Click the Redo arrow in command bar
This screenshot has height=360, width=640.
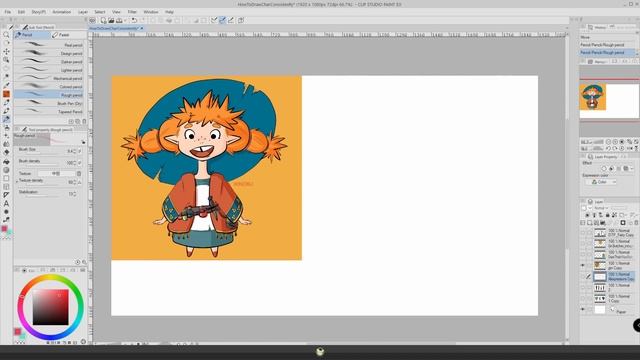143,20
